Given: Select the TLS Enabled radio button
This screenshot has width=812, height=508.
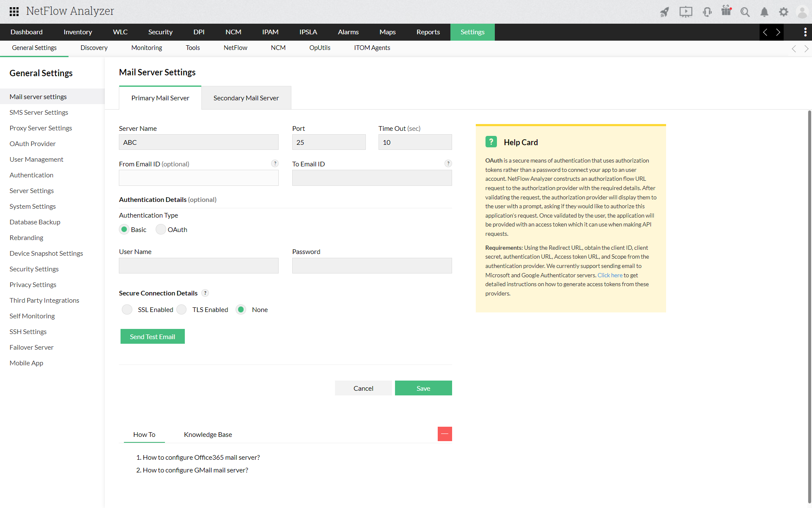Looking at the screenshot, I should point(181,309).
